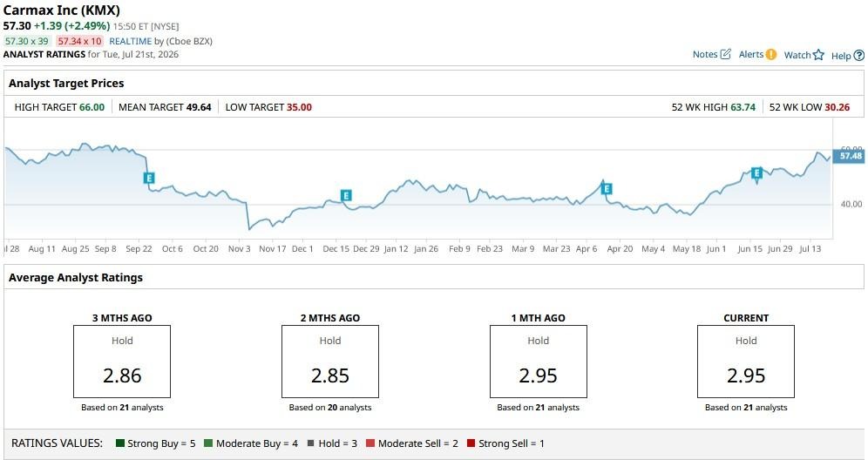Viewport: 868px width, 460px height.
Task: Click the 2.86 rating value
Action: click(x=122, y=375)
